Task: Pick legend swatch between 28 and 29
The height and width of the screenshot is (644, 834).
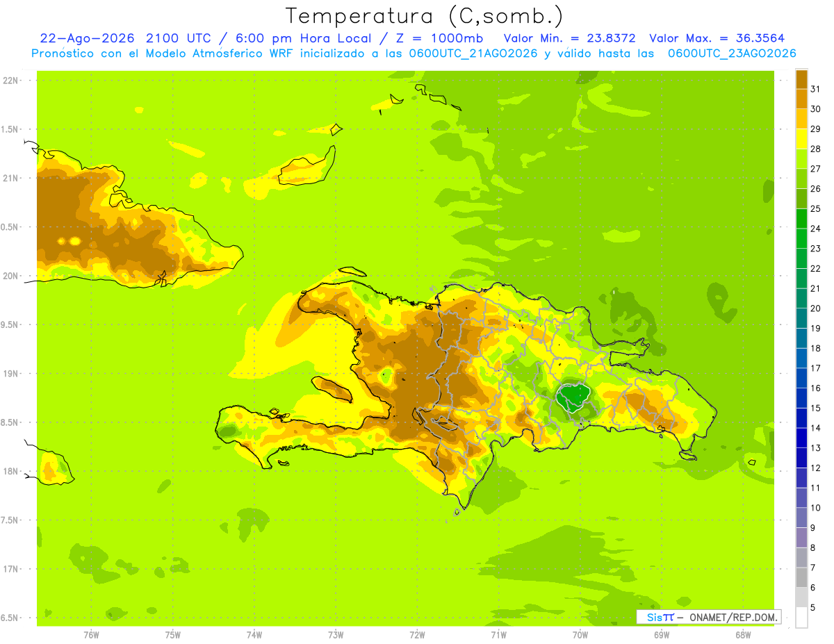Action: (x=801, y=139)
